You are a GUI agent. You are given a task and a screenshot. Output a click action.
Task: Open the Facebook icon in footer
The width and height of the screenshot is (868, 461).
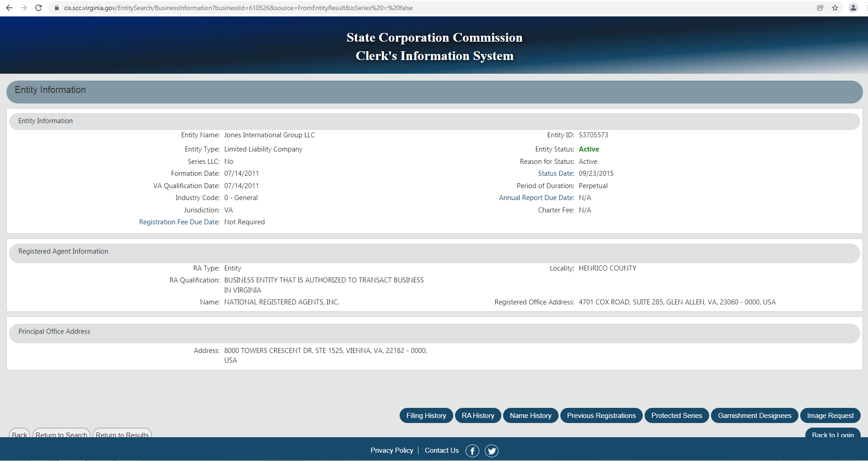(472, 451)
